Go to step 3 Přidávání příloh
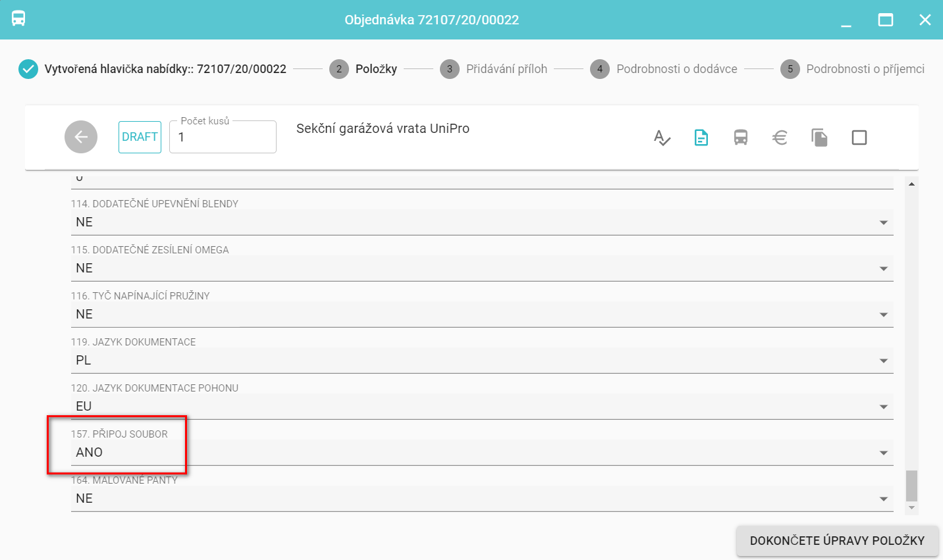943x560 pixels. coord(495,69)
